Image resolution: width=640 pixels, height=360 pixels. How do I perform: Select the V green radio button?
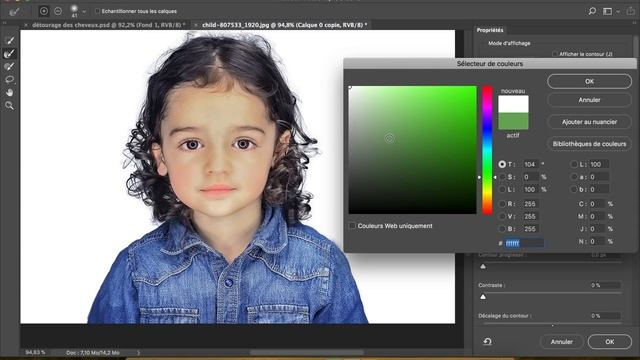(x=502, y=216)
